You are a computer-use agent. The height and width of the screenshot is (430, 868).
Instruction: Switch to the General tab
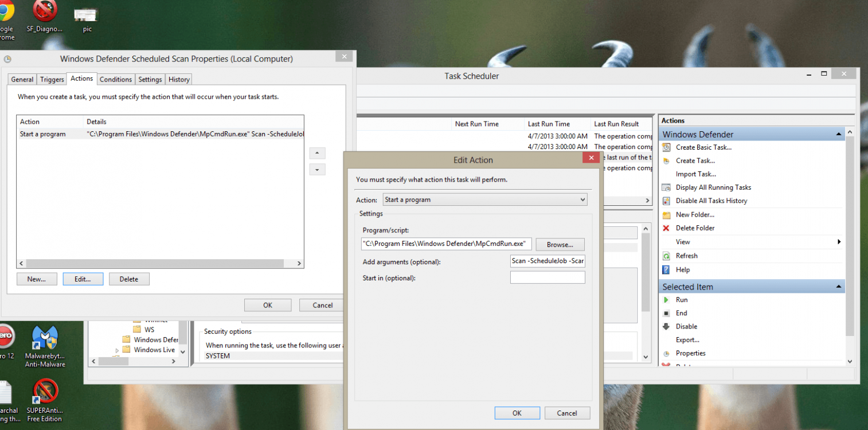pyautogui.click(x=22, y=80)
